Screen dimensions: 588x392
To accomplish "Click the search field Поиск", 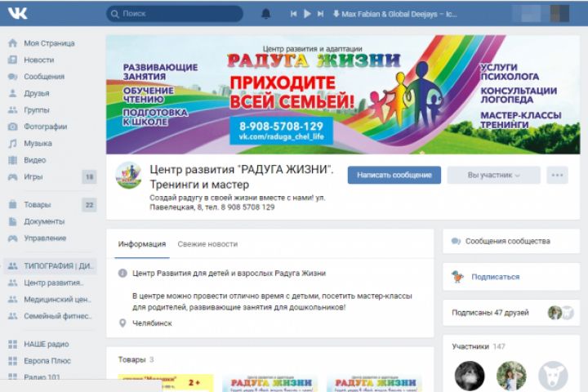I will click(175, 14).
